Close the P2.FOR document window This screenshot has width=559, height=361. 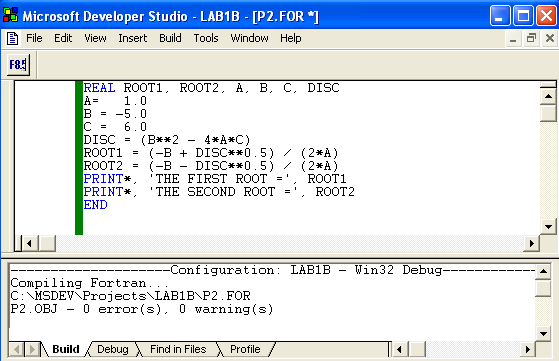[x=549, y=38]
